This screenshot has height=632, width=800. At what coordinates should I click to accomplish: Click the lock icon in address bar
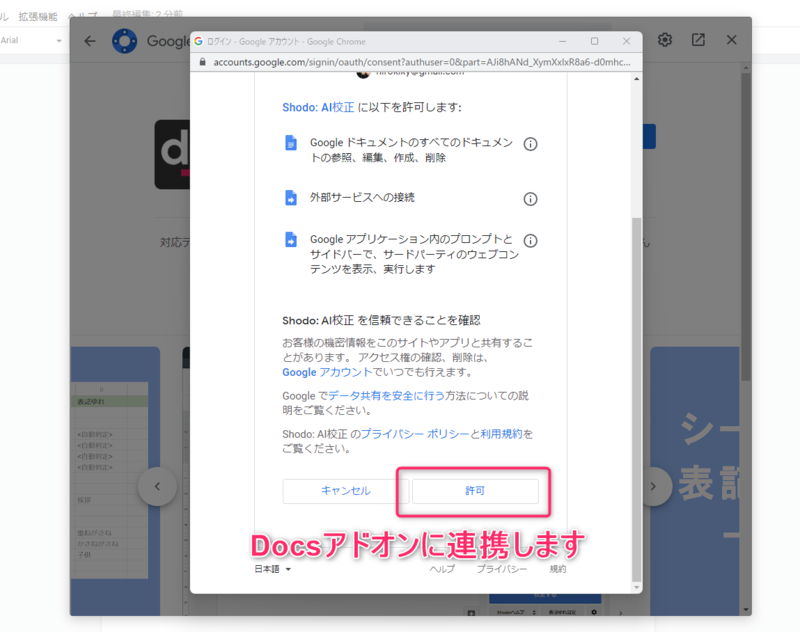tap(203, 62)
